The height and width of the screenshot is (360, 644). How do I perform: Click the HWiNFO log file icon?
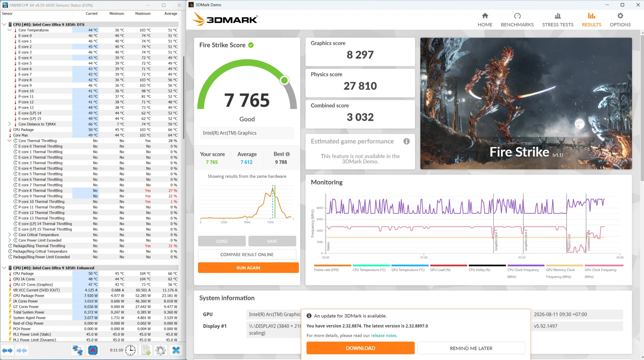pos(146,350)
